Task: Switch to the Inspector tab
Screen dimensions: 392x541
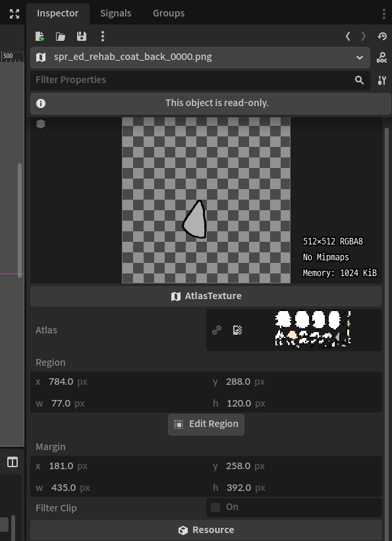Action: pos(57,13)
